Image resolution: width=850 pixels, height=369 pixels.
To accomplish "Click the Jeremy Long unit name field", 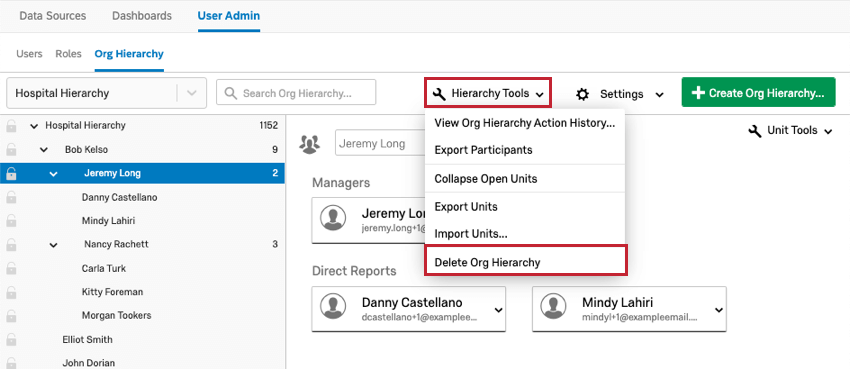I will point(380,144).
